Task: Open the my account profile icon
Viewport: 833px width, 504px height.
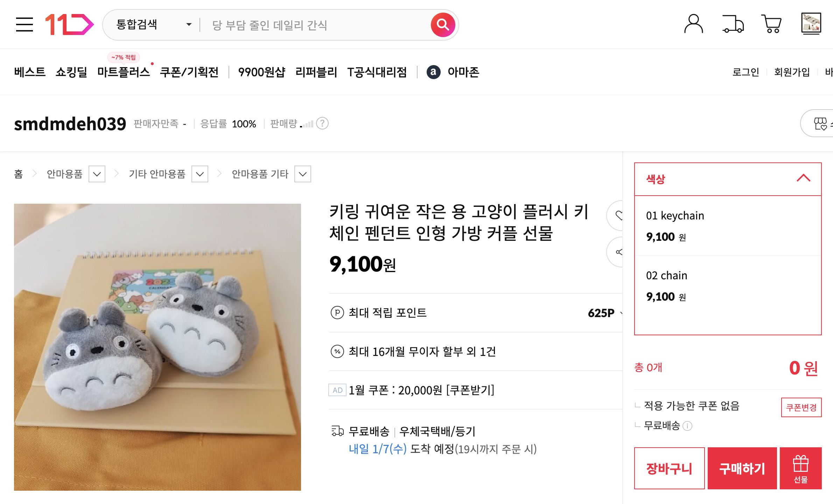Action: pos(694,24)
